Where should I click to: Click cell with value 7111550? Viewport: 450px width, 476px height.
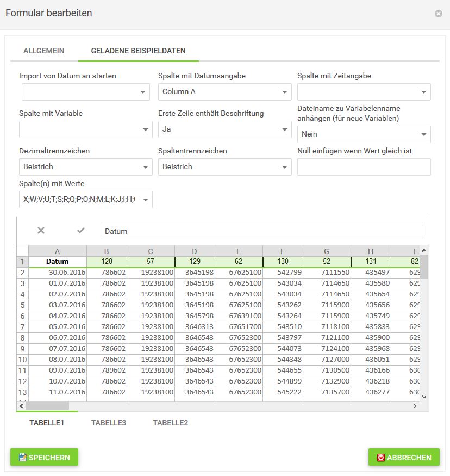[x=327, y=273]
